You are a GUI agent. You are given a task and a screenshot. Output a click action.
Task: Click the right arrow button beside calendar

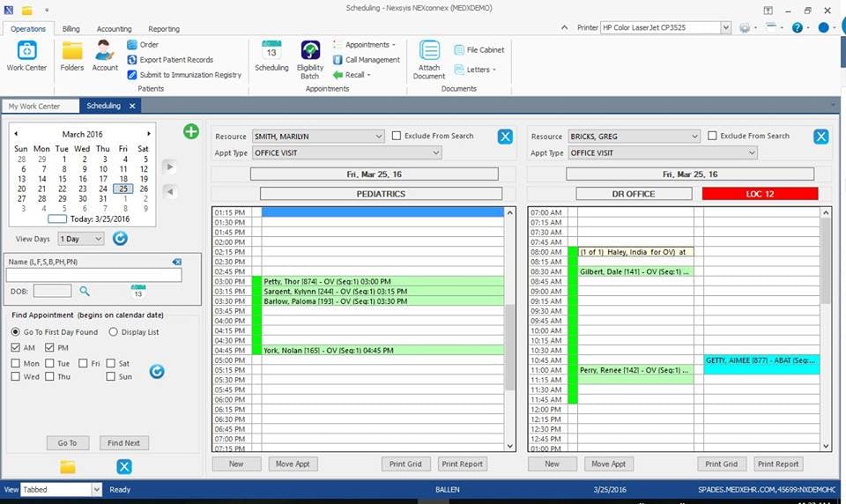point(170,167)
